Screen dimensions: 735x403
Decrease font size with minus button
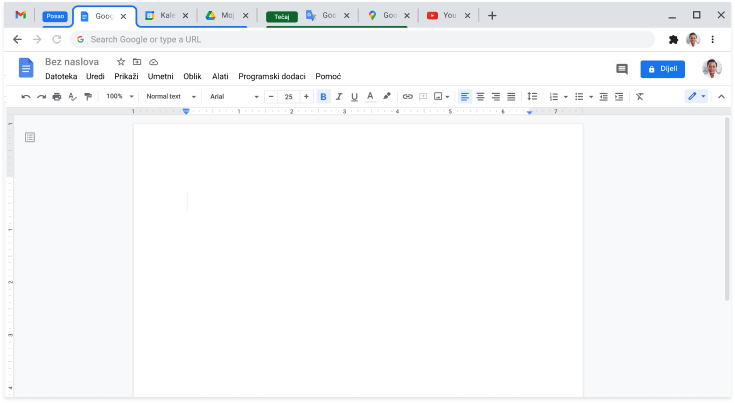[271, 97]
